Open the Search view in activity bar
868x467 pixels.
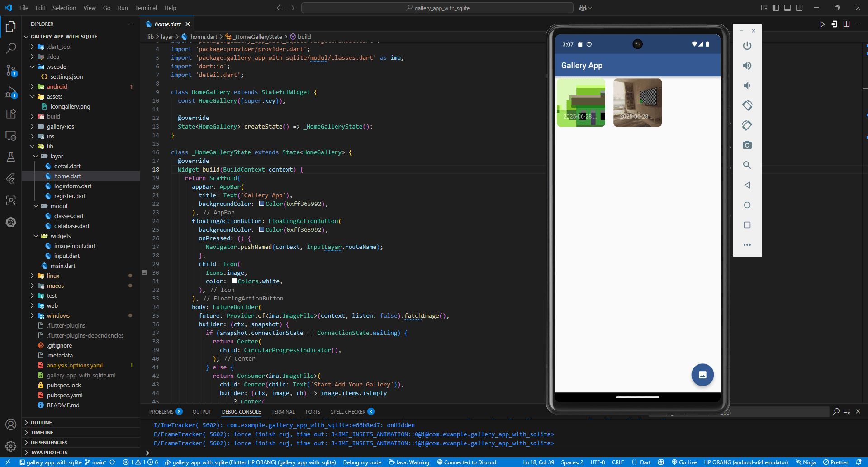[x=11, y=48]
